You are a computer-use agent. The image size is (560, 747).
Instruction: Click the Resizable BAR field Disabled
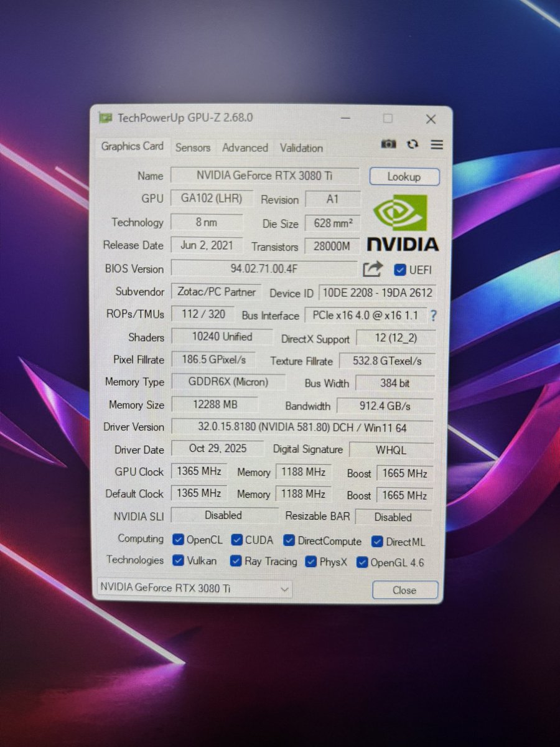point(393,517)
